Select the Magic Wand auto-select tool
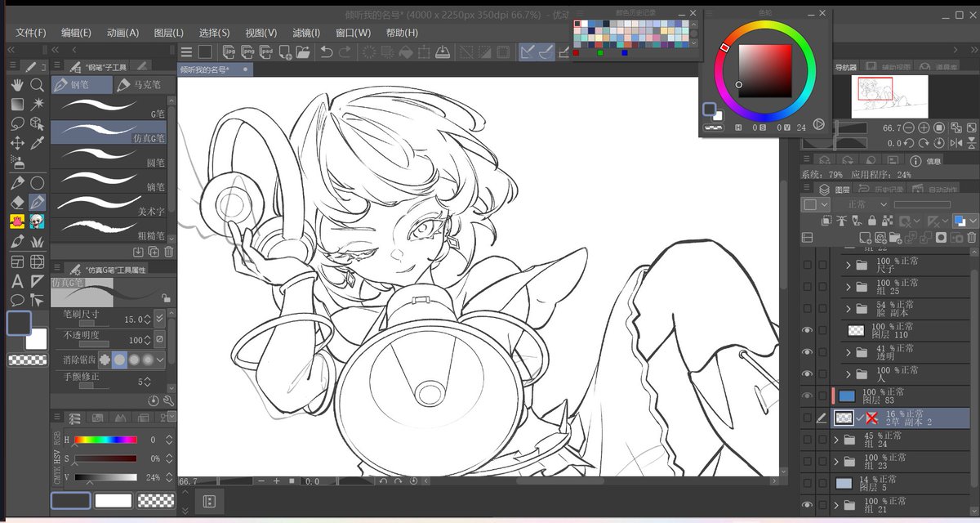 (x=37, y=105)
